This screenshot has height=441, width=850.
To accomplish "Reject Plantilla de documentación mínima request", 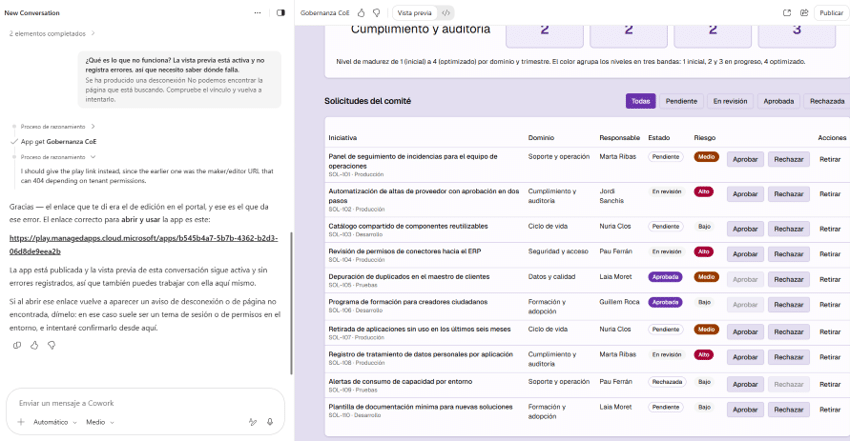I will [789, 410].
